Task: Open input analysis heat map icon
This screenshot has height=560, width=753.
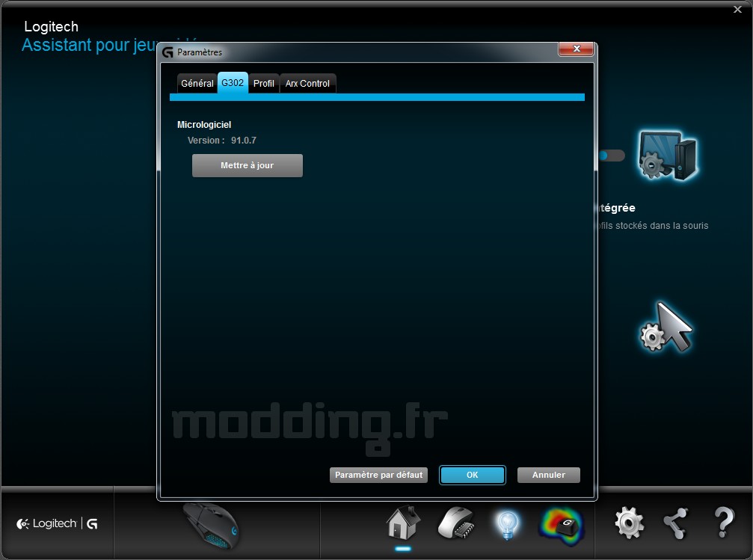Action: click(561, 526)
